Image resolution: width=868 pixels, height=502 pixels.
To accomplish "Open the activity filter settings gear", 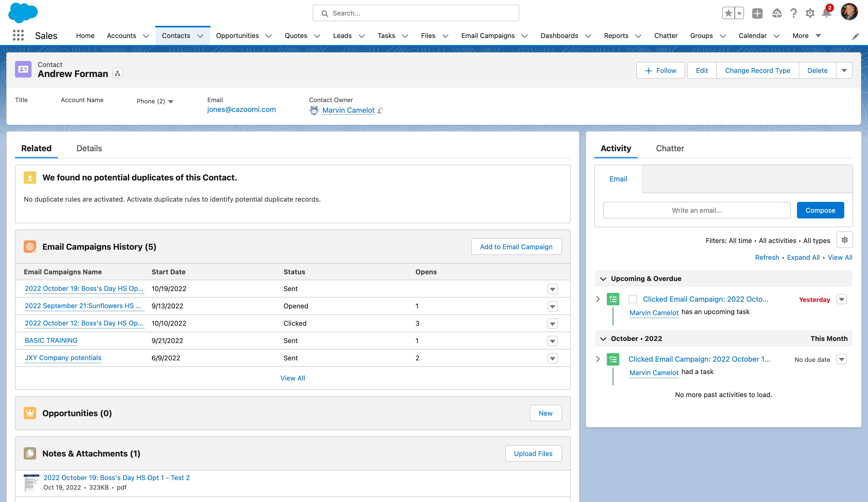I will coord(844,240).
